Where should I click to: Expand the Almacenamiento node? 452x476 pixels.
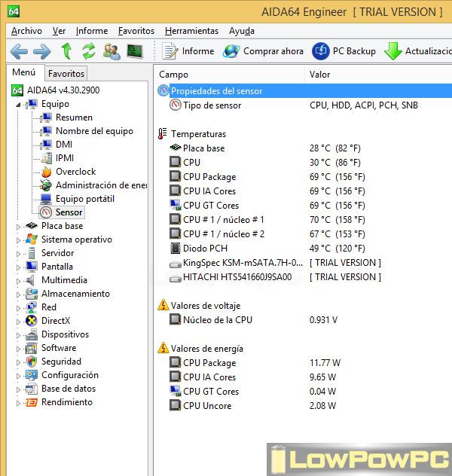[18, 294]
